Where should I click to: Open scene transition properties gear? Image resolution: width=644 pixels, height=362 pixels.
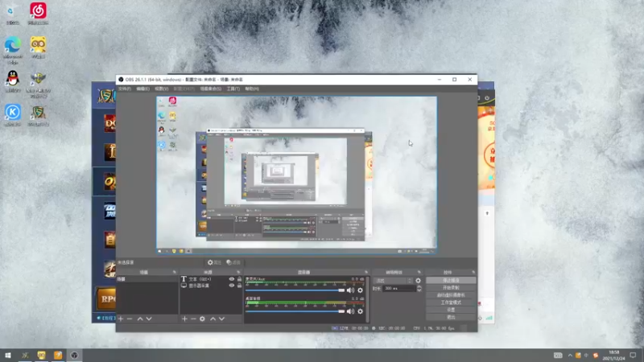(418, 281)
